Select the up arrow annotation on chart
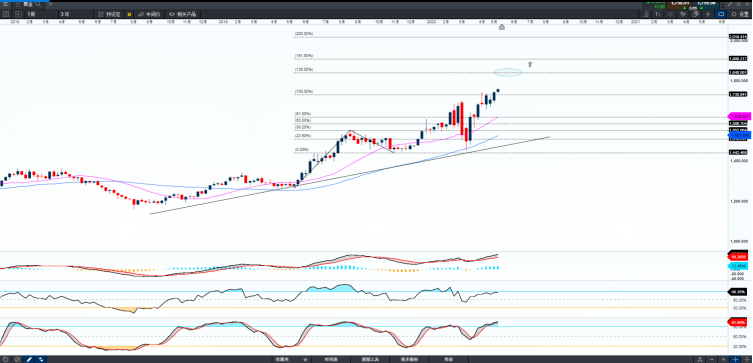This screenshot has height=363, width=753. [x=530, y=64]
